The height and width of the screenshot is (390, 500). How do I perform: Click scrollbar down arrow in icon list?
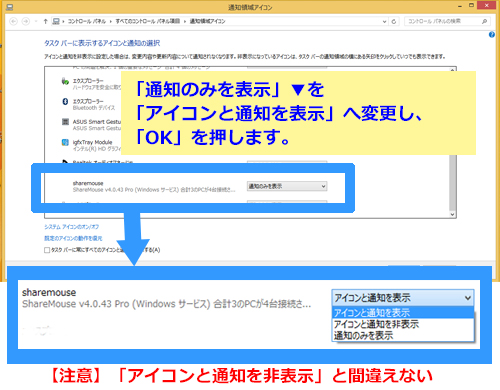click(452, 214)
